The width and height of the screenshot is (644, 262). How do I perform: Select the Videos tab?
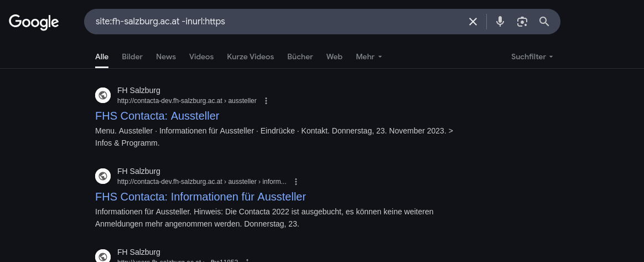point(201,56)
